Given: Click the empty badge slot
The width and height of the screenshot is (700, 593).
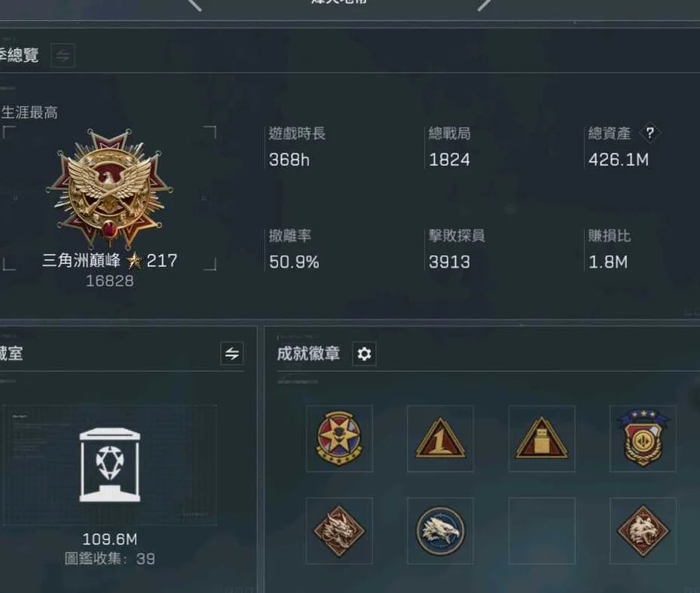Looking at the screenshot, I should (541, 531).
